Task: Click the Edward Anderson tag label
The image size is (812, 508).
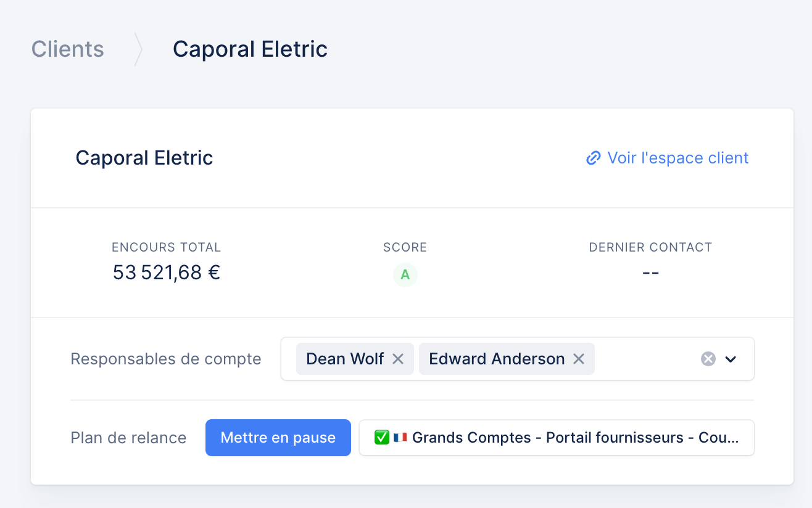Action: coord(497,359)
